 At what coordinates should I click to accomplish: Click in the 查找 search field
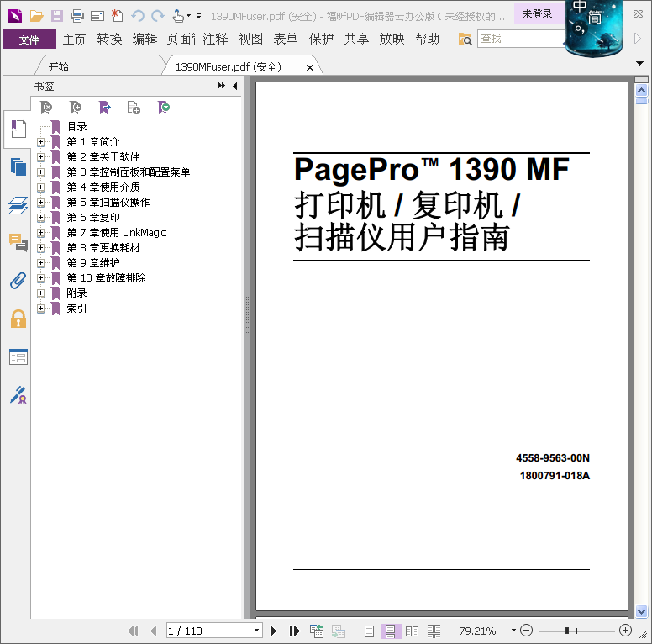pyautogui.click(x=522, y=39)
